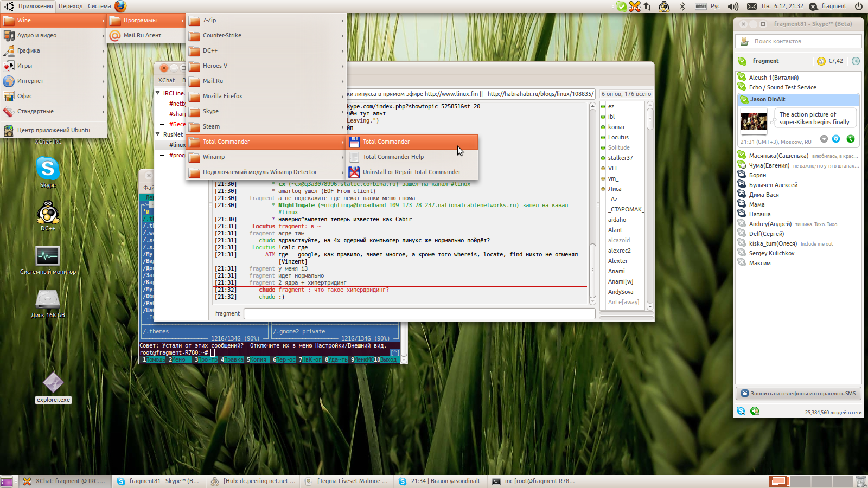Switch to the second workspace in the switcher
This screenshot has height=488, width=868.
pos(800,481)
